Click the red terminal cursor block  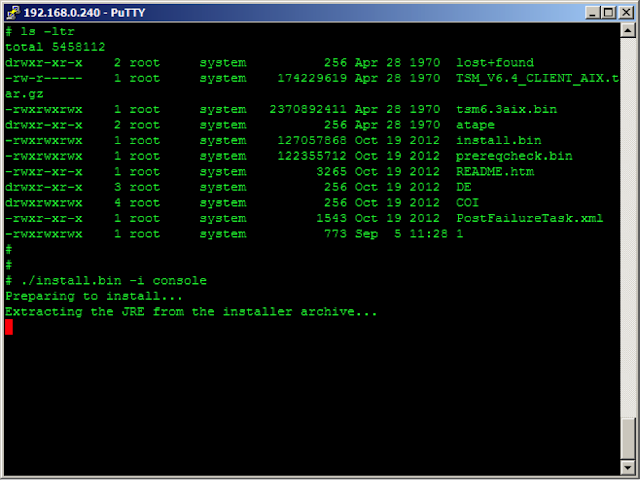9,327
